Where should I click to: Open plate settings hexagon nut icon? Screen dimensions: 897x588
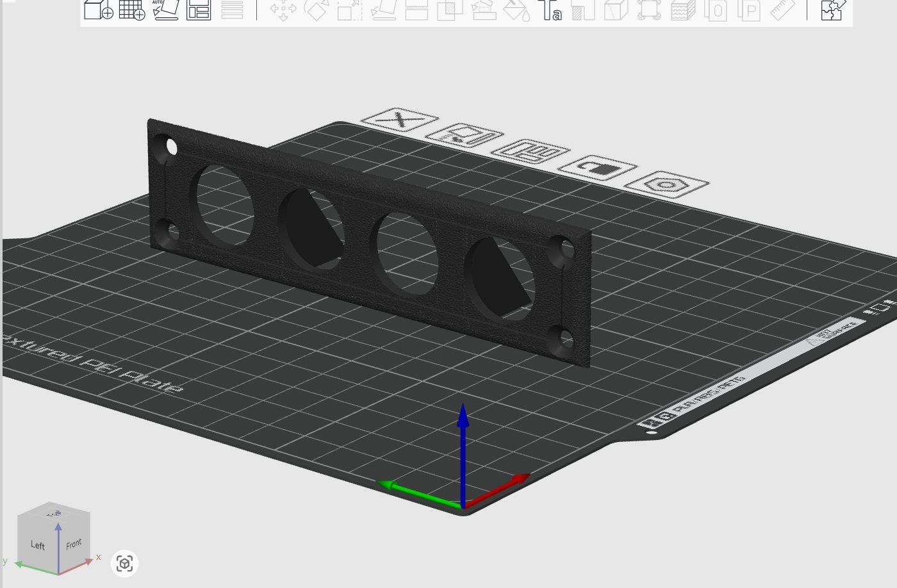pyautogui.click(x=666, y=184)
